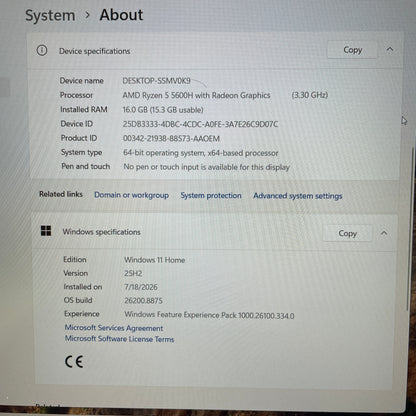This screenshot has width=416, height=416.
Task: Select the No pen or touch input text
Action: (206, 167)
